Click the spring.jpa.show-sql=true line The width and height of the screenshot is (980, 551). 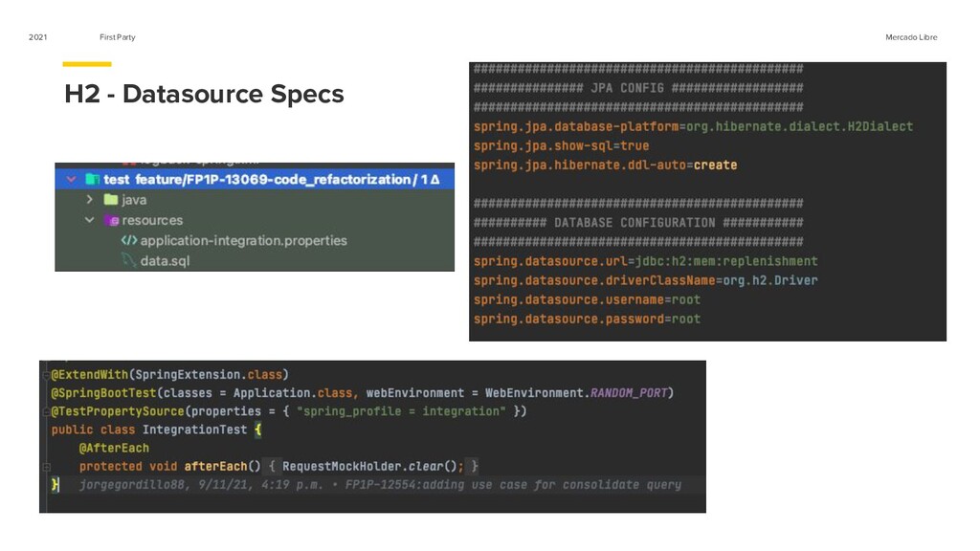[561, 145]
